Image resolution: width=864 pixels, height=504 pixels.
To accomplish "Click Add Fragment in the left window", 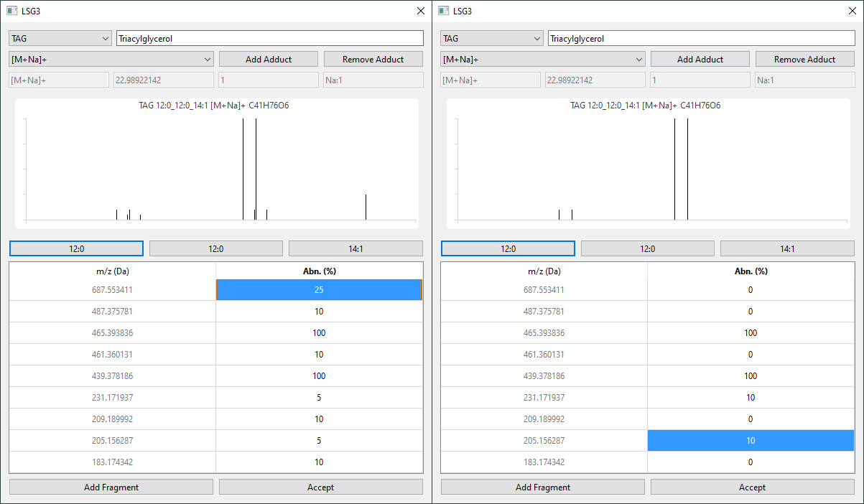I will 111,487.
